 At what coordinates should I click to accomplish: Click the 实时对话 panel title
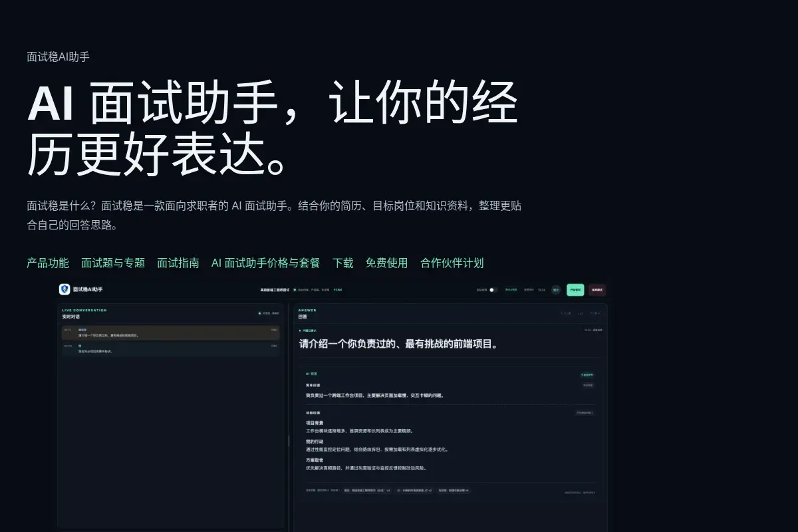point(71,317)
